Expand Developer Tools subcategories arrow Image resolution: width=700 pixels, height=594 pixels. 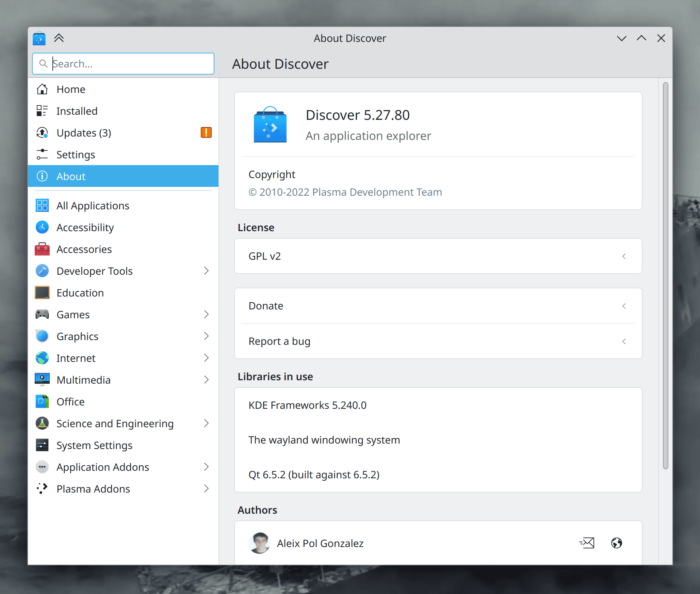click(x=206, y=271)
